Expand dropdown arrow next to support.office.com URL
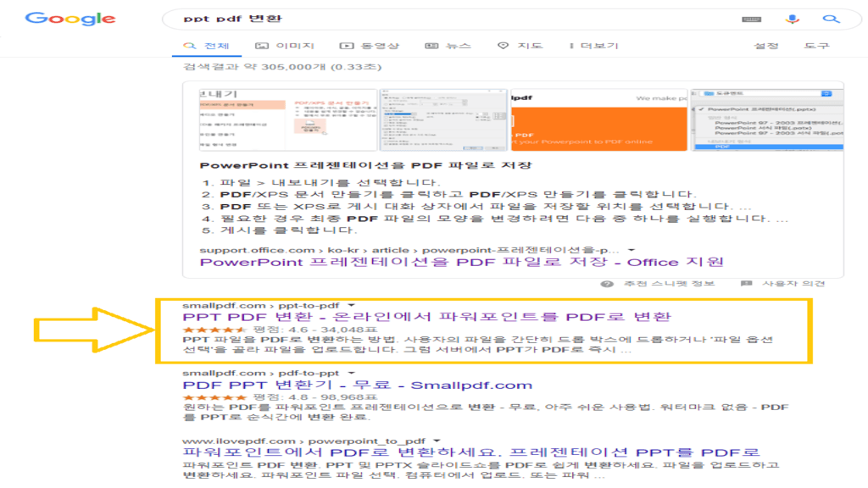The image size is (868, 488). pos(631,250)
